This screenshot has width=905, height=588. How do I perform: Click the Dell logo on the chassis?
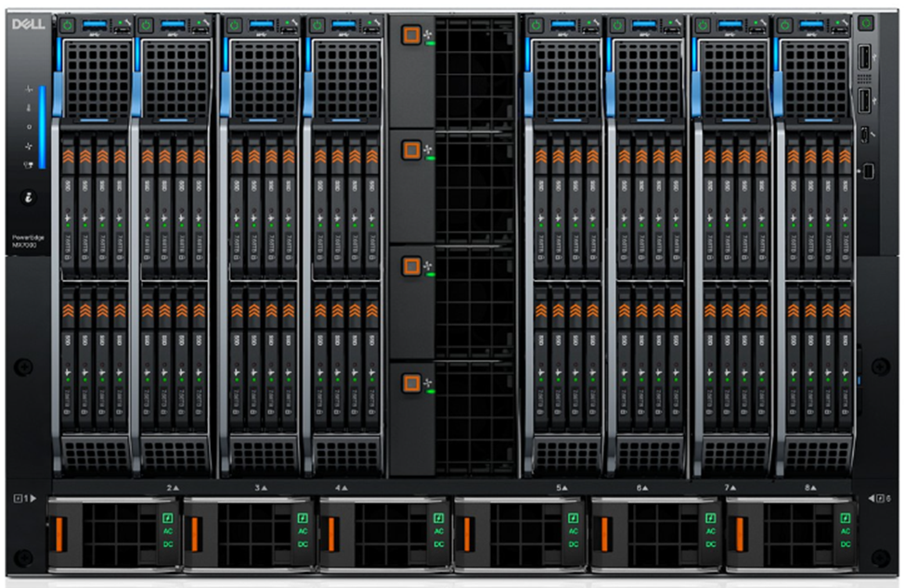28,21
